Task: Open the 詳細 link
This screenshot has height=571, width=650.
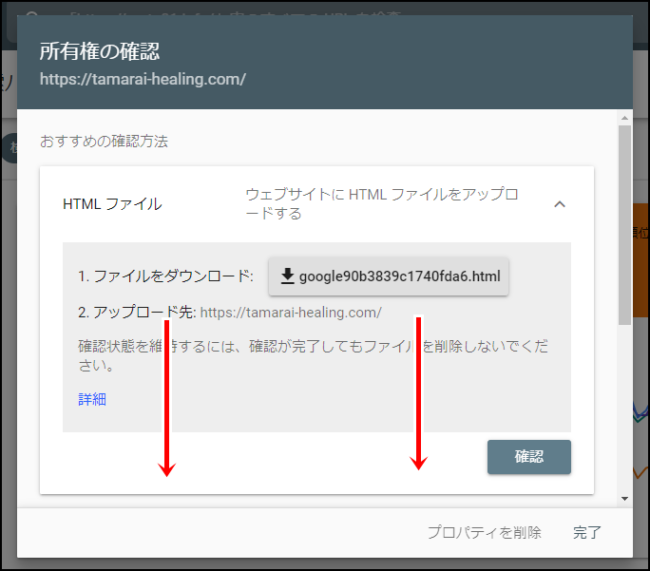Action: coord(92,399)
